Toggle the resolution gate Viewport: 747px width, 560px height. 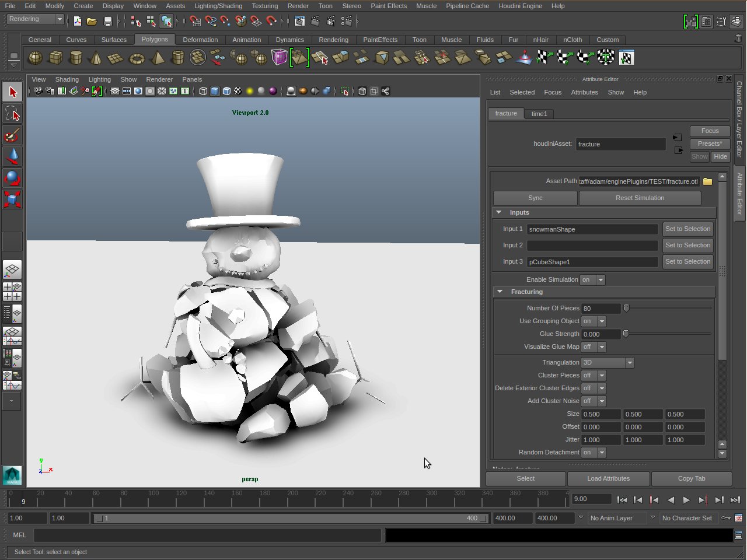(138, 91)
